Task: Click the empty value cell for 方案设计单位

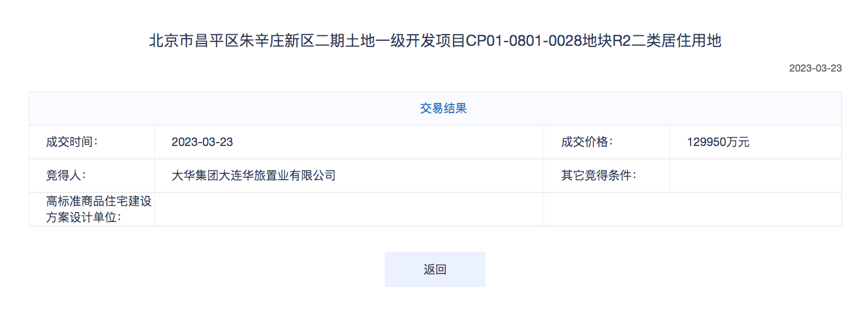Action: [349, 209]
